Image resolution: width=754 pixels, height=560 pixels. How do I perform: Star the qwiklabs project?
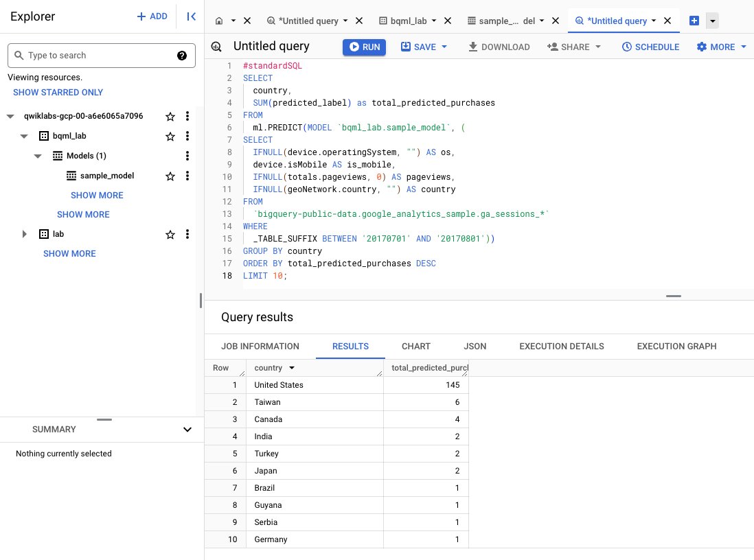click(x=170, y=117)
